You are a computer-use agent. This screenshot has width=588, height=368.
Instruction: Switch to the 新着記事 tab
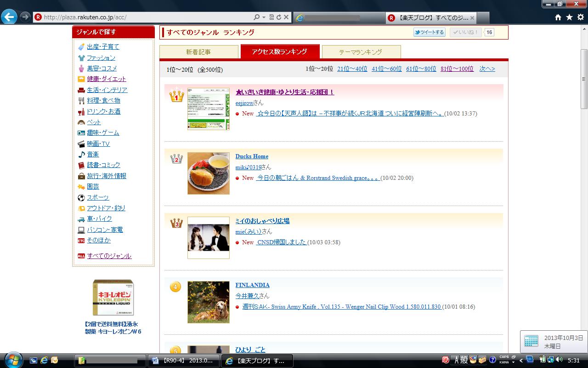(198, 52)
